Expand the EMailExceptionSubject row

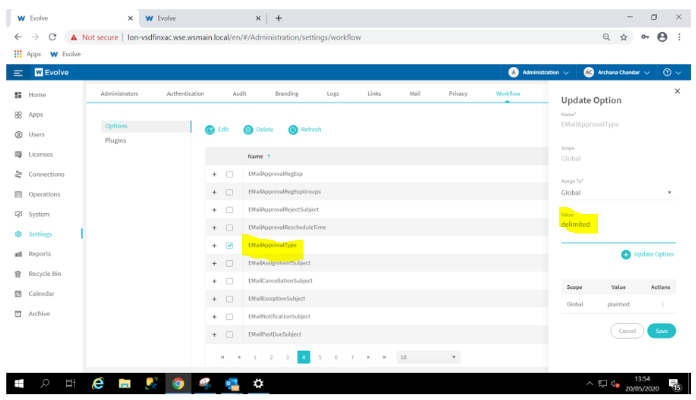(x=214, y=299)
